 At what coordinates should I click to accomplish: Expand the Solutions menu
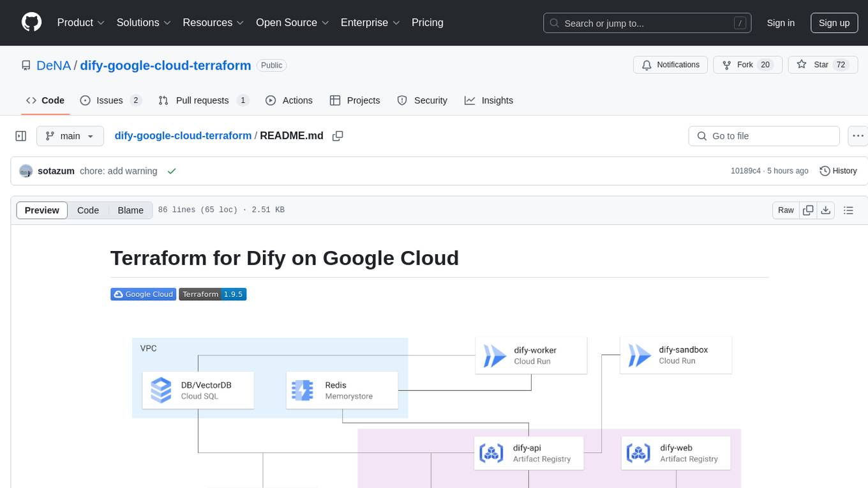tap(144, 22)
